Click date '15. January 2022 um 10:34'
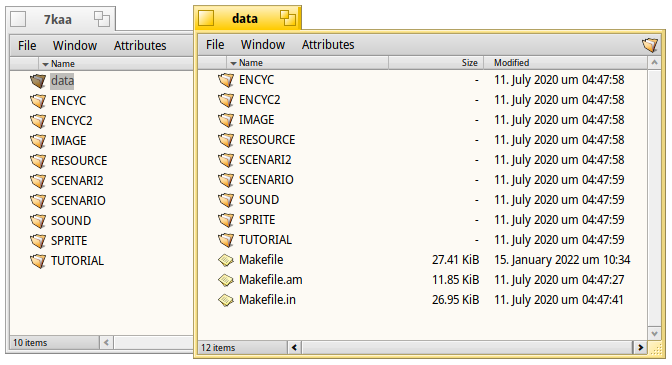 coord(562,260)
